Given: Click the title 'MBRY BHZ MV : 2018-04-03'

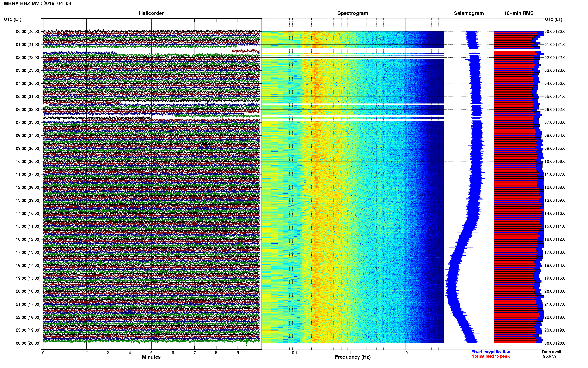Looking at the screenshot, I should [37, 4].
